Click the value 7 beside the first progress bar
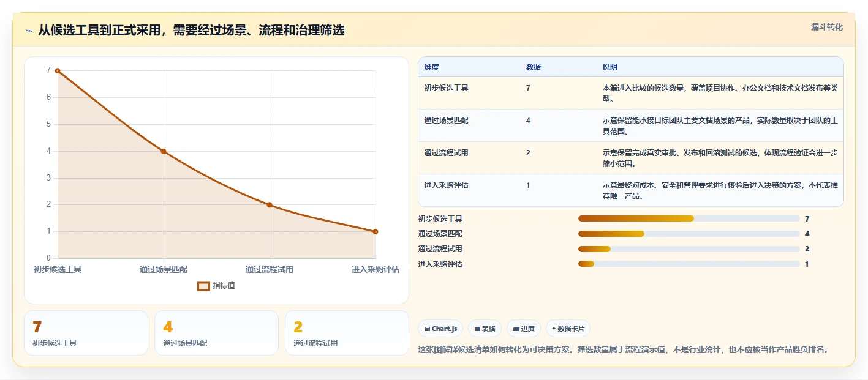 pyautogui.click(x=807, y=219)
